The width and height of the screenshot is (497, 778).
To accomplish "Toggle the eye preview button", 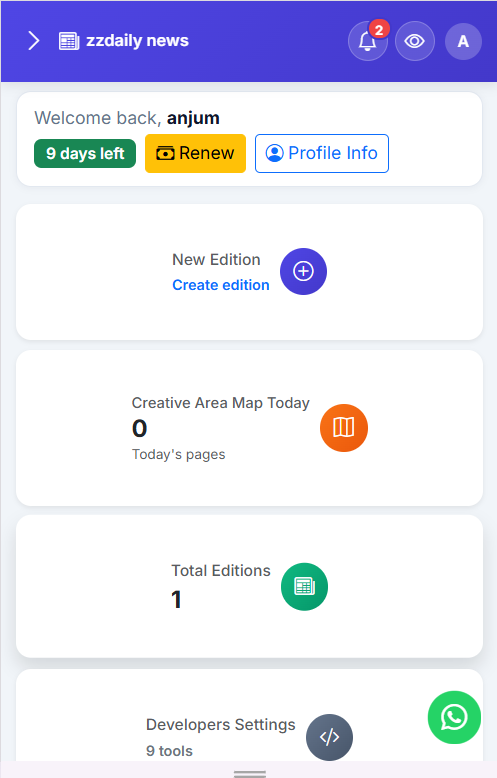I will pos(415,41).
